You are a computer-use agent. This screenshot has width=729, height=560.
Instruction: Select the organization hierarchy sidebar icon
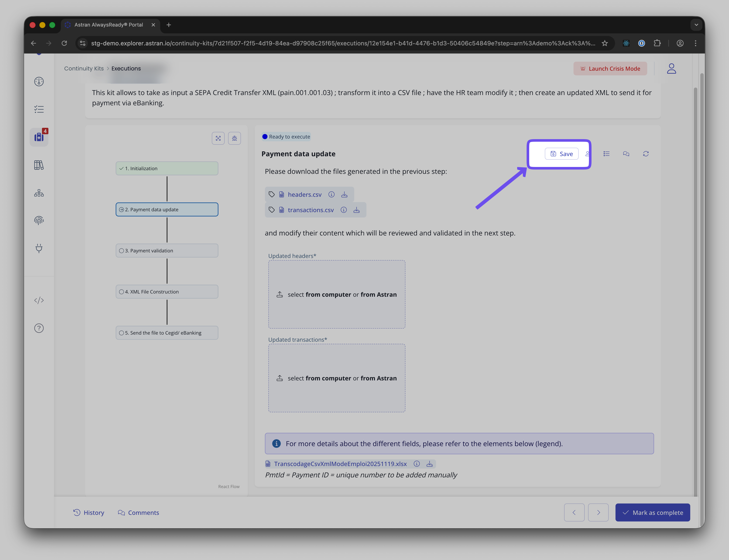pyautogui.click(x=39, y=193)
